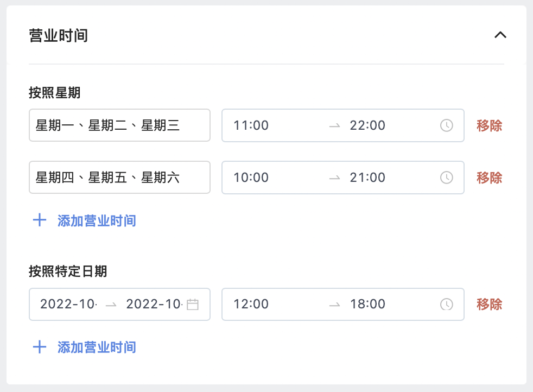533x392 pixels.
Task: Click the clock icon in the 10:00–21:00 field
Action: (x=446, y=178)
